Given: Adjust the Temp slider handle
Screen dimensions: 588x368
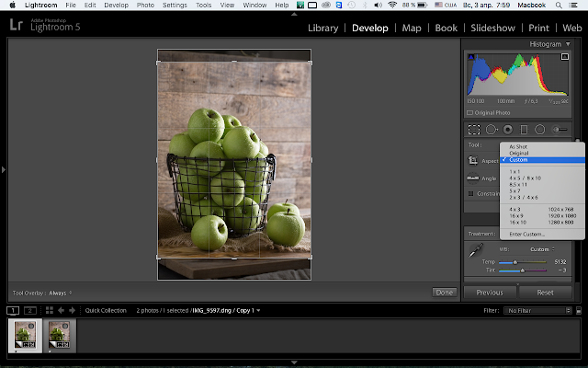Looking at the screenshot, I should (x=515, y=262).
